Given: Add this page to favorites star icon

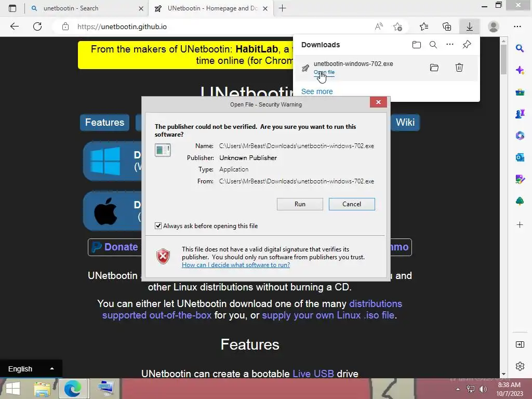Looking at the screenshot, I should pyautogui.click(x=397, y=26).
